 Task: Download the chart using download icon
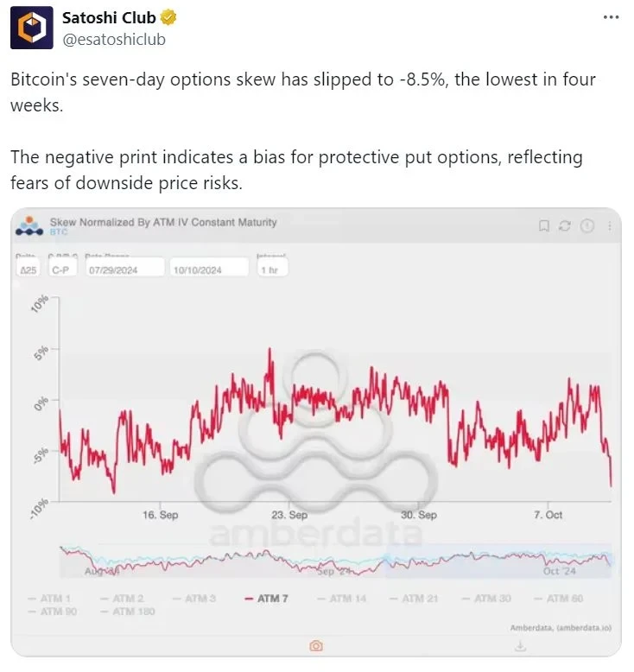pyautogui.click(x=521, y=645)
